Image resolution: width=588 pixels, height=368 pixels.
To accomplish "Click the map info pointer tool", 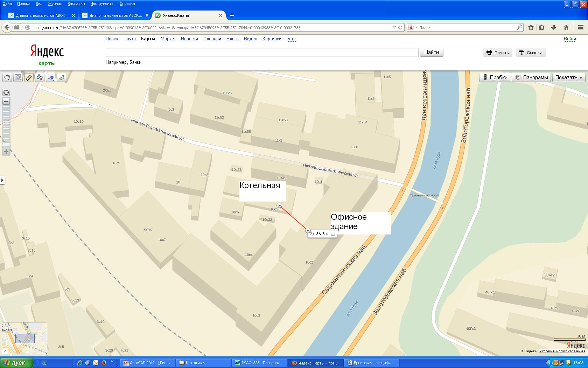I will (61, 77).
